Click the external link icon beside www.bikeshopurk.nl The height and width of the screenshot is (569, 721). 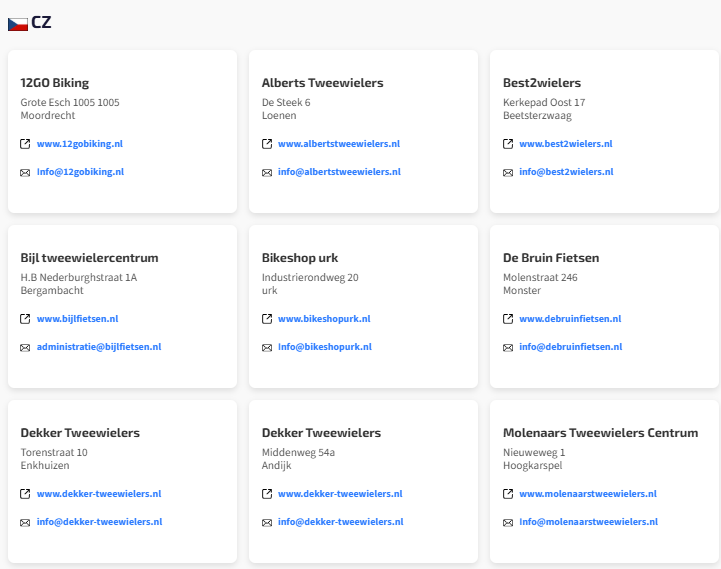pyautogui.click(x=267, y=319)
